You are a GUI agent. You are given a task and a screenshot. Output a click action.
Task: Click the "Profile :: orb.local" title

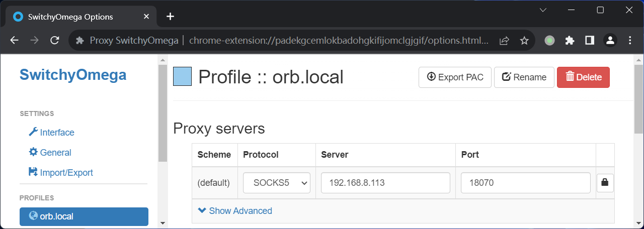(x=271, y=77)
